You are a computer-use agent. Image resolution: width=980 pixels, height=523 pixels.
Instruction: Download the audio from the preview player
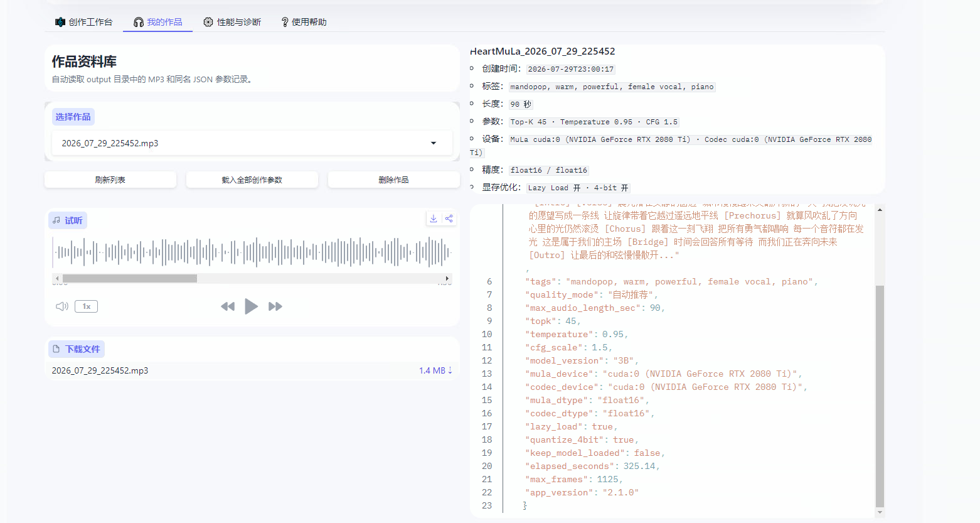click(x=433, y=218)
